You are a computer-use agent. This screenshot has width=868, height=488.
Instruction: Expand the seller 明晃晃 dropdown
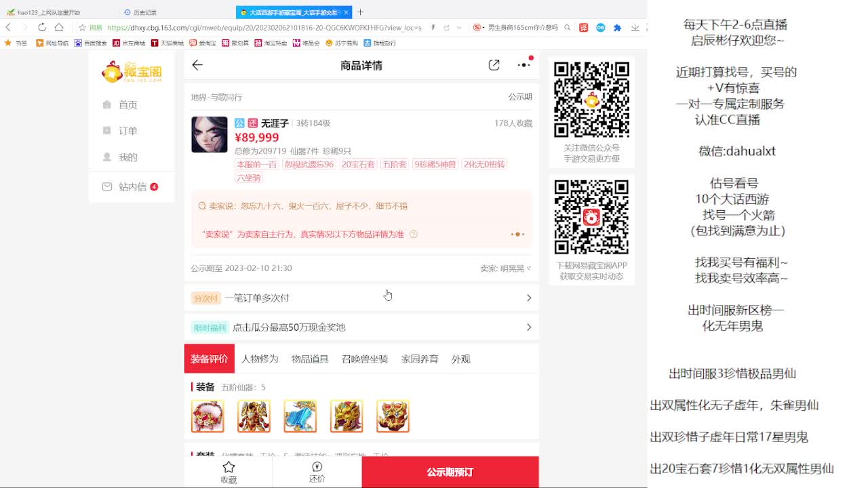(506, 268)
